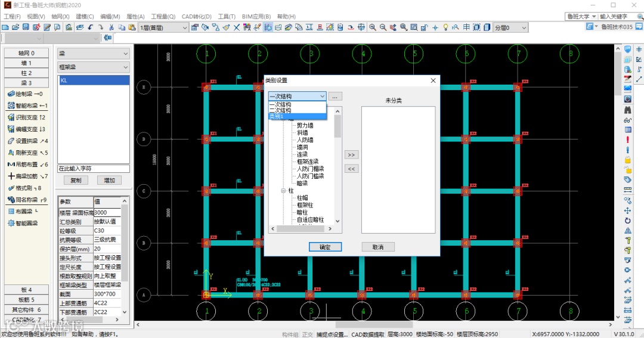This screenshot has width=644, height=338.
Task: Select 连梁 in the dialog tree
Action: 302,154
